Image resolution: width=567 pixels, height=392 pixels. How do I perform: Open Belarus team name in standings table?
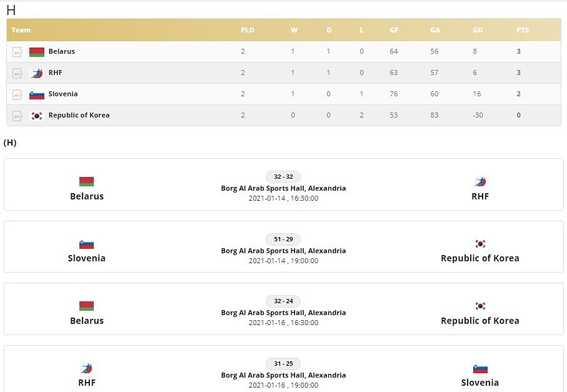[61, 52]
